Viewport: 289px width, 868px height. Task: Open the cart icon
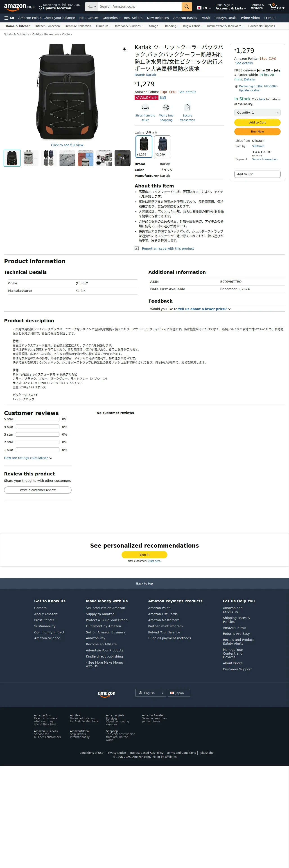(277, 6)
